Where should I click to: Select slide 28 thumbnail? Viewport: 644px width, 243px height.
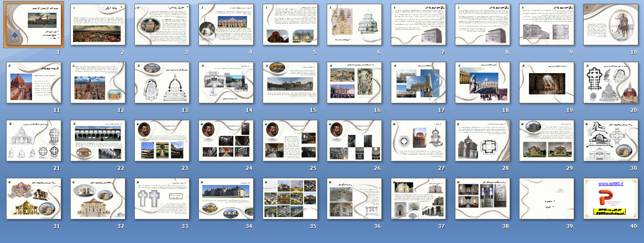coord(482,141)
